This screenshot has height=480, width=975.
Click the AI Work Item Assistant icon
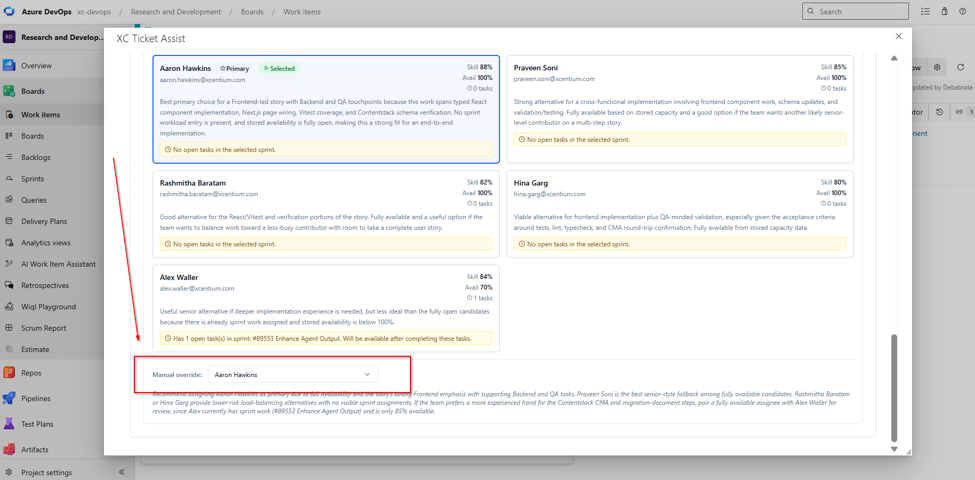tap(9, 264)
